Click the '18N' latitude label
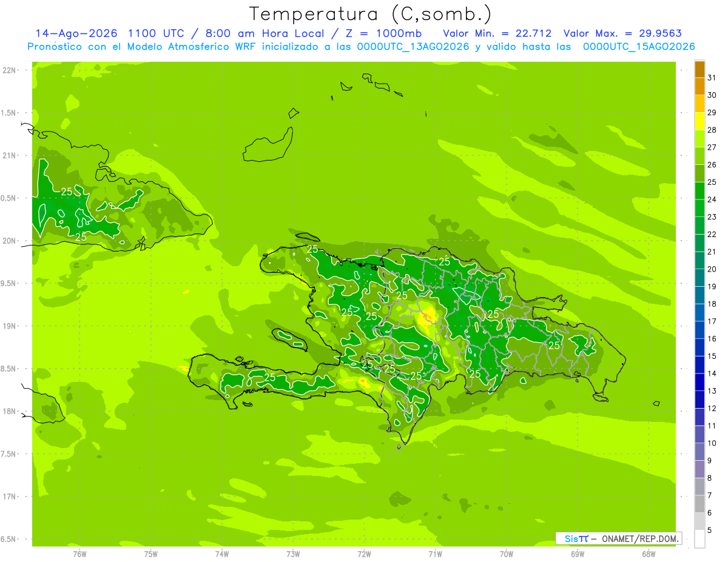This screenshot has width=728, height=562. click(x=8, y=411)
